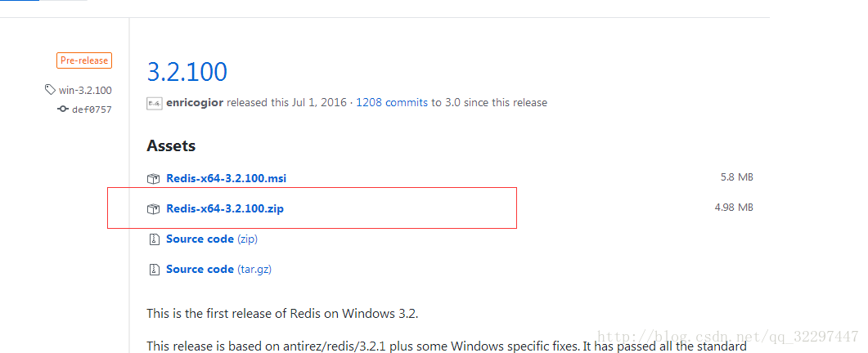Click the 5.8 MB file size label

click(x=737, y=177)
